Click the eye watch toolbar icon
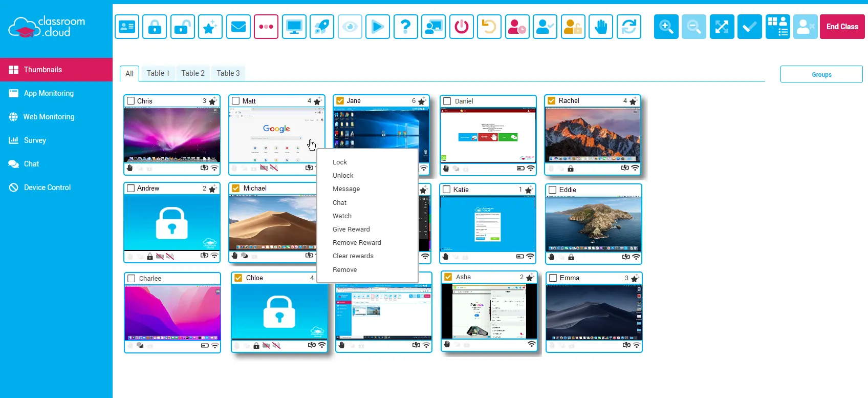The image size is (868, 398). coord(350,27)
